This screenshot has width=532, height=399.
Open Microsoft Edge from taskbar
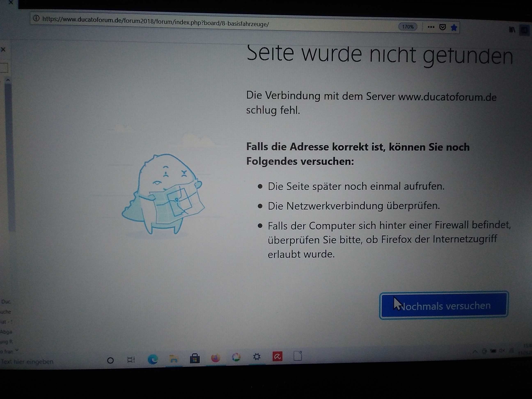tap(153, 359)
